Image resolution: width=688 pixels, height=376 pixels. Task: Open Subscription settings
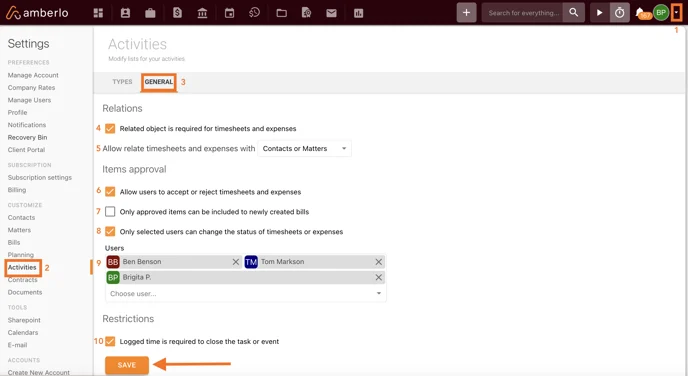(39, 178)
